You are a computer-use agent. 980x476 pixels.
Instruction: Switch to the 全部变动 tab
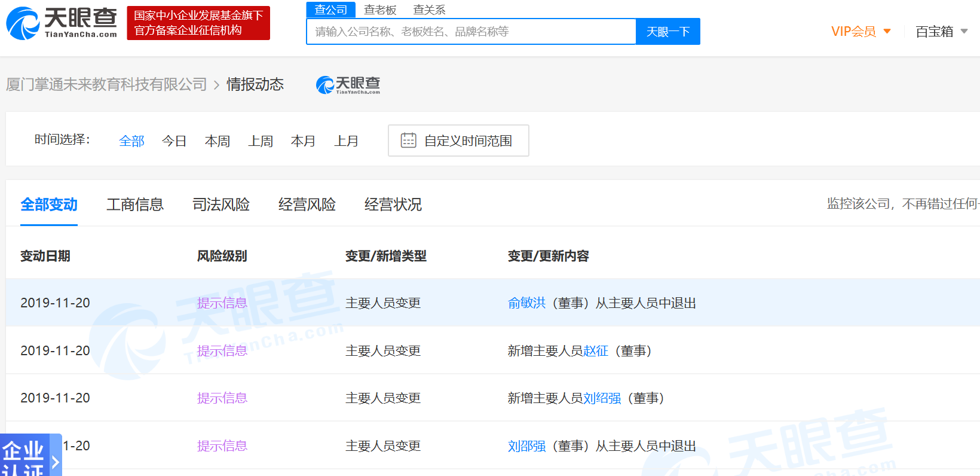[49, 205]
